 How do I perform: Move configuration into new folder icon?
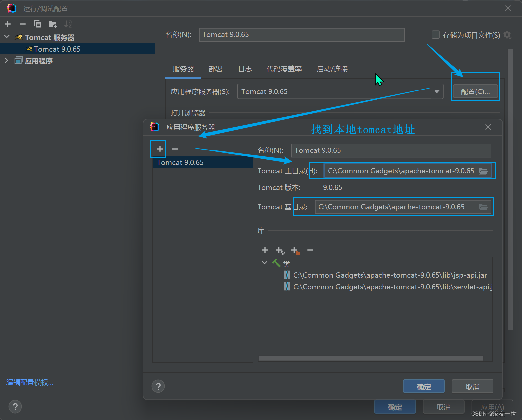pos(53,24)
